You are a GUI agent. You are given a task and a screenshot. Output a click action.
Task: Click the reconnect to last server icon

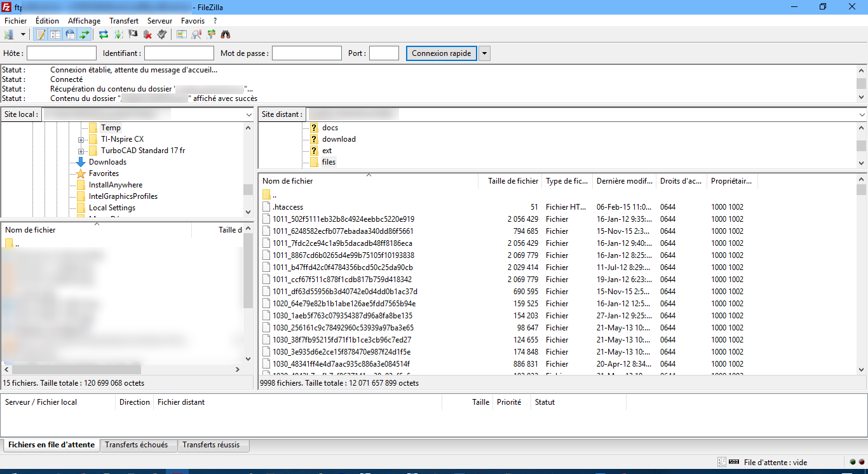point(161,34)
